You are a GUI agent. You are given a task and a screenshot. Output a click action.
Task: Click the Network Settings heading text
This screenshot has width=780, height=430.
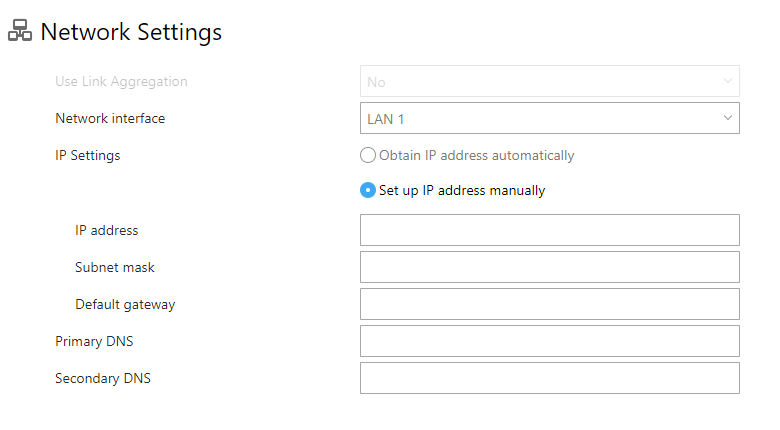tap(131, 32)
